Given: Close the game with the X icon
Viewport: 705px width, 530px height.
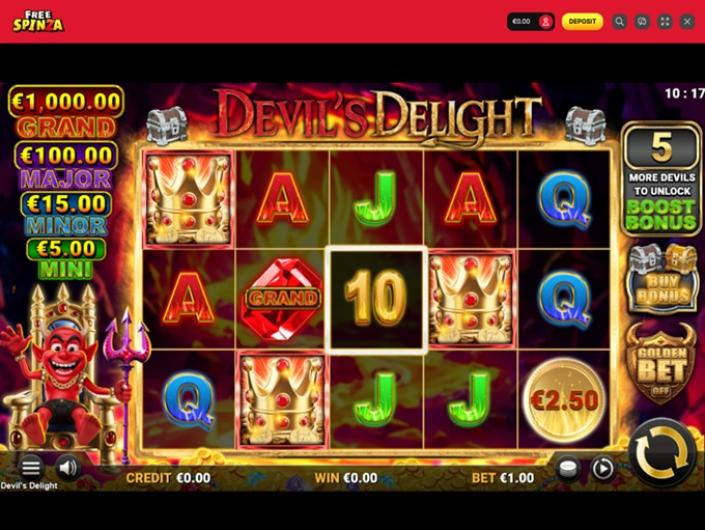Looking at the screenshot, I should click(687, 21).
